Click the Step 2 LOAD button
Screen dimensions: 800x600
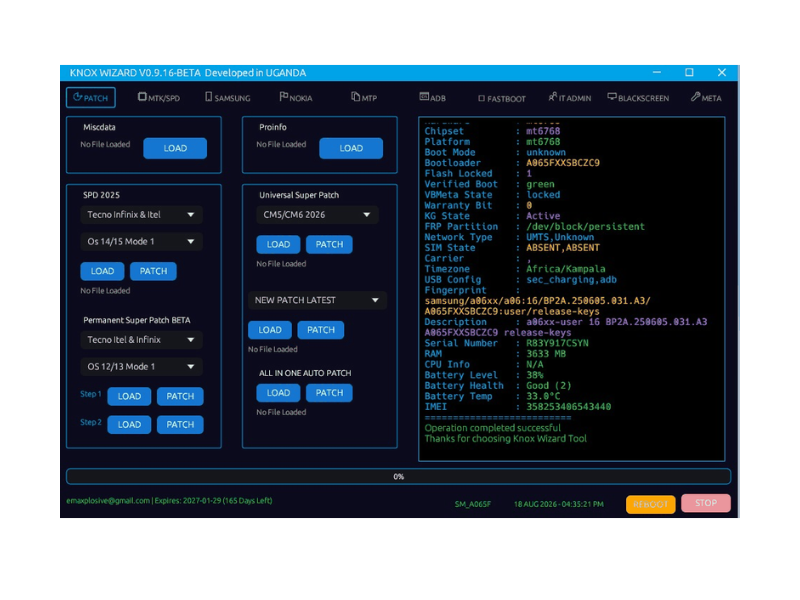coord(129,424)
